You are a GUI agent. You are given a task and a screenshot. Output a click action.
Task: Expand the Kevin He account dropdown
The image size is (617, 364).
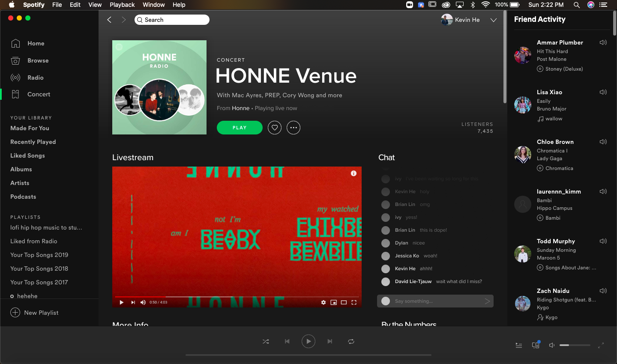pyautogui.click(x=494, y=20)
